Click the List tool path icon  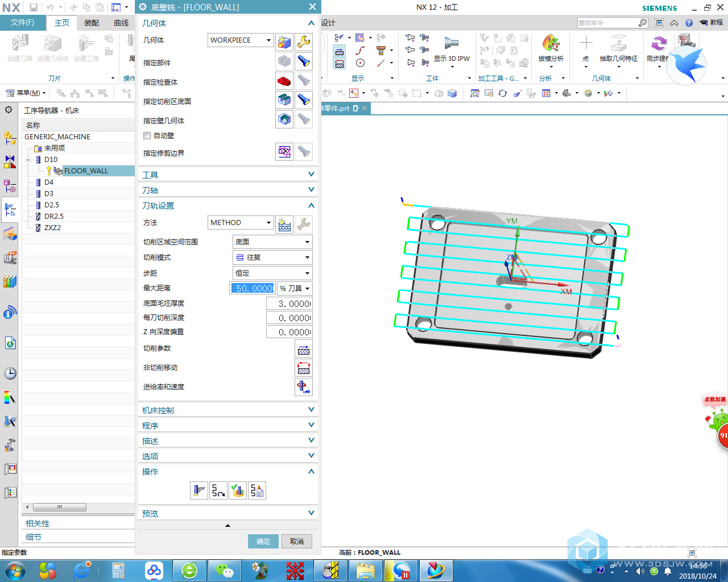pyautogui.click(x=257, y=490)
